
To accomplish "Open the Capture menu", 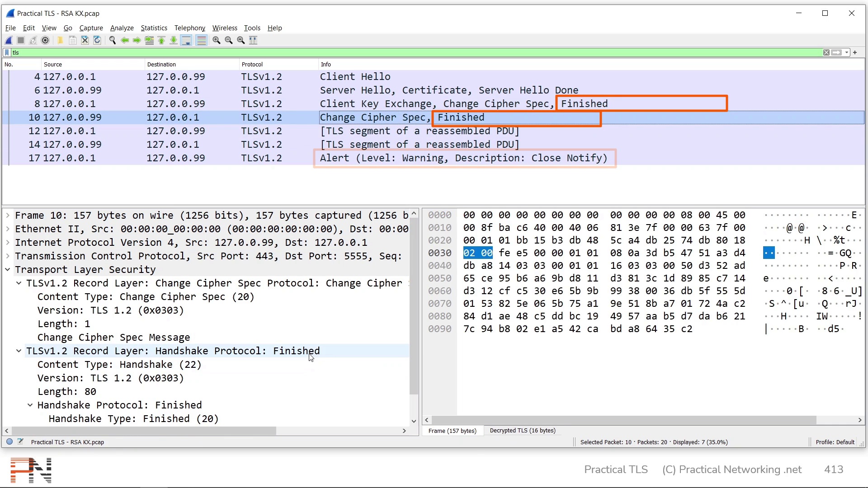I will 91,28.
